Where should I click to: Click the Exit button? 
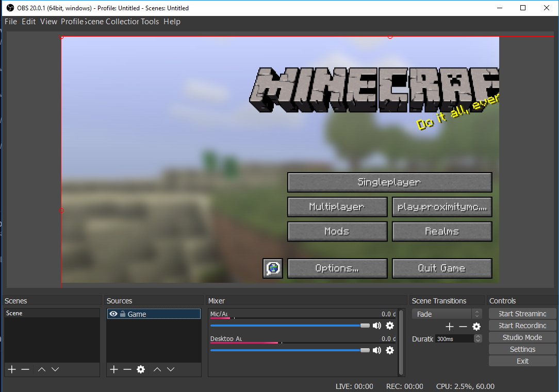pos(522,361)
